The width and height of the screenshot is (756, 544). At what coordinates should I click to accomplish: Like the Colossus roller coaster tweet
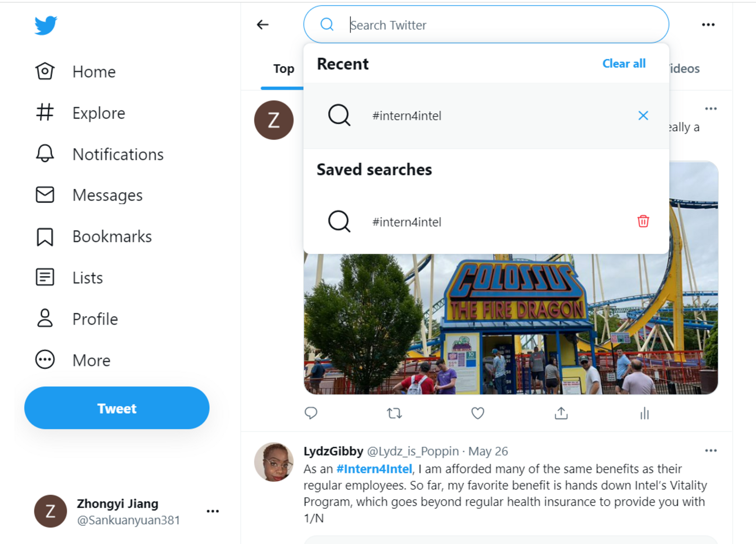(x=478, y=413)
